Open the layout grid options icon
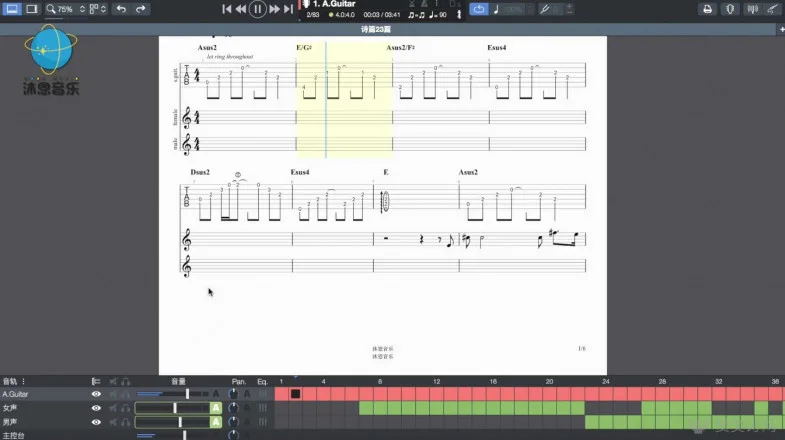785x440 pixels. coord(94,9)
